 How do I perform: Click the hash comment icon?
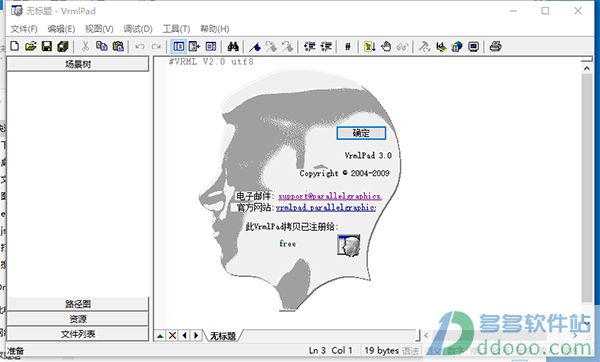tap(347, 47)
